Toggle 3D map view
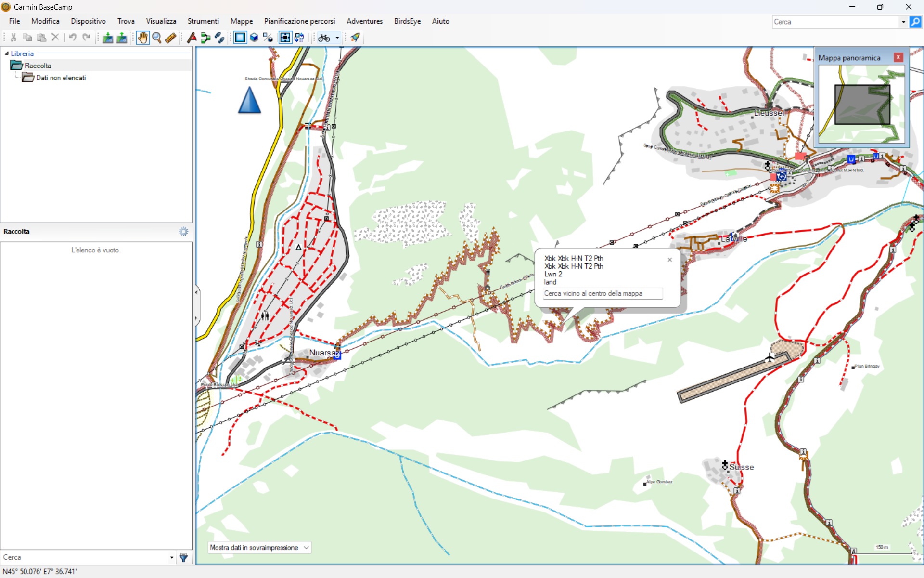This screenshot has width=924, height=578. point(254,38)
